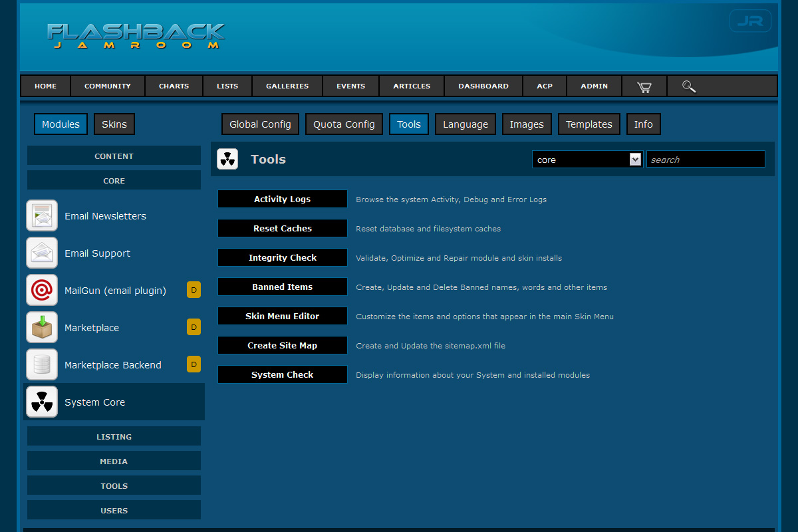This screenshot has height=532, width=798.
Task: Click the shopping cart icon
Action: (643, 86)
